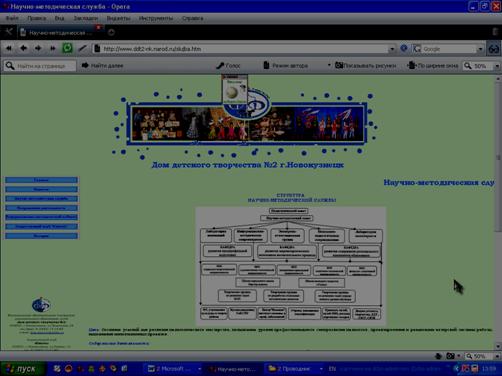Viewport: 502px width, 376px height.
Task: Reload the page with green refresh icon
Action: click(67, 48)
